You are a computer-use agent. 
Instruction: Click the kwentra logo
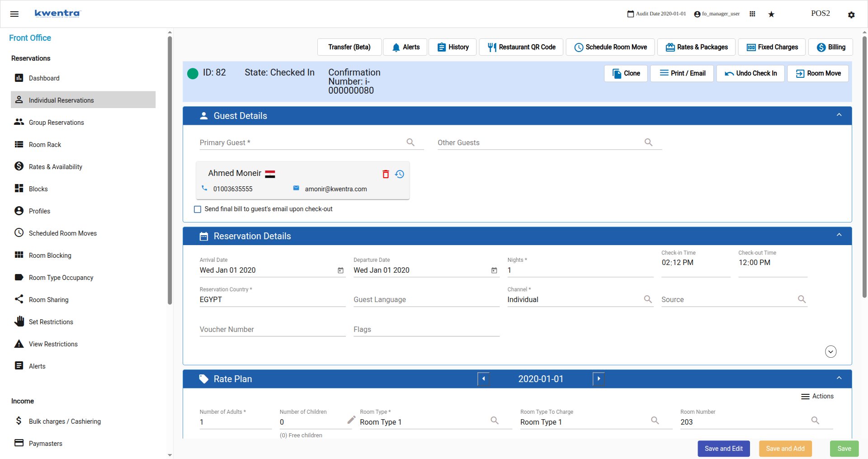(57, 14)
